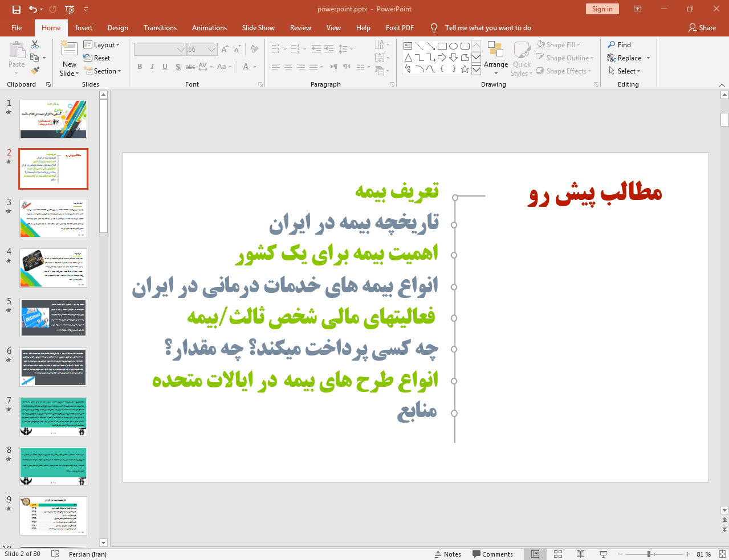
Task: Click Increase List Level icon
Action: click(329, 49)
